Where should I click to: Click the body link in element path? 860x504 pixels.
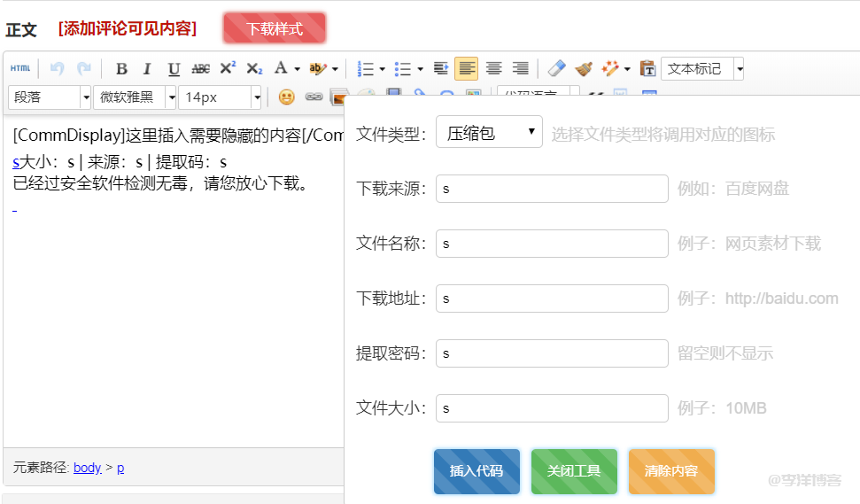pyautogui.click(x=88, y=468)
